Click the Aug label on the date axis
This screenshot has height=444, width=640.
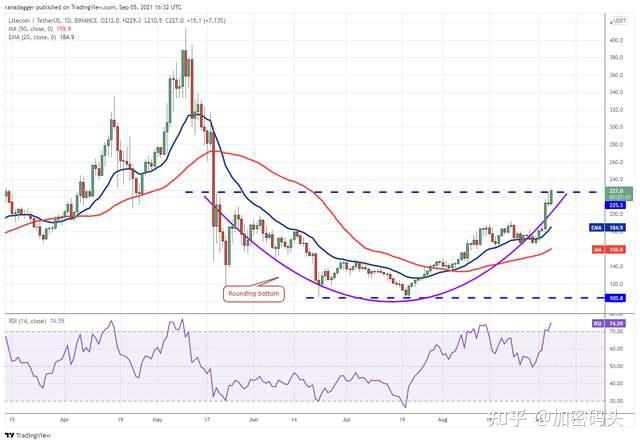pos(442,419)
